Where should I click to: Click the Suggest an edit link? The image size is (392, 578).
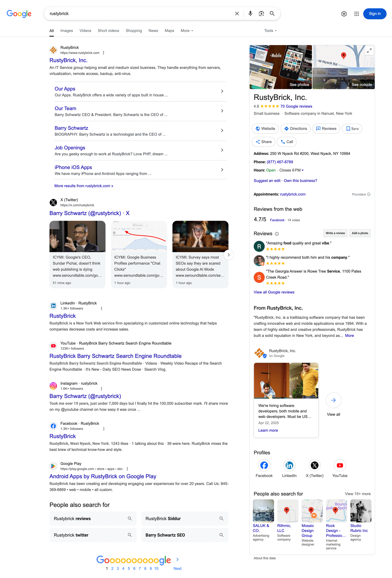tap(267, 181)
